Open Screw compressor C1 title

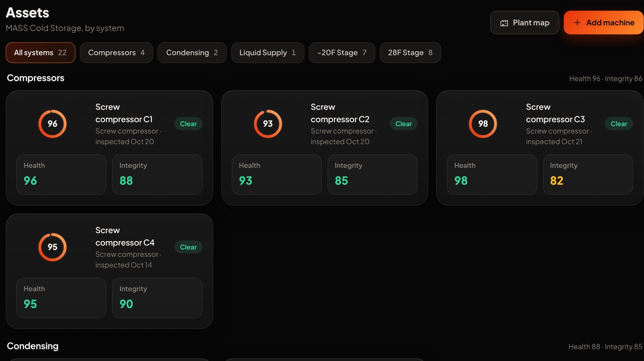[124, 113]
